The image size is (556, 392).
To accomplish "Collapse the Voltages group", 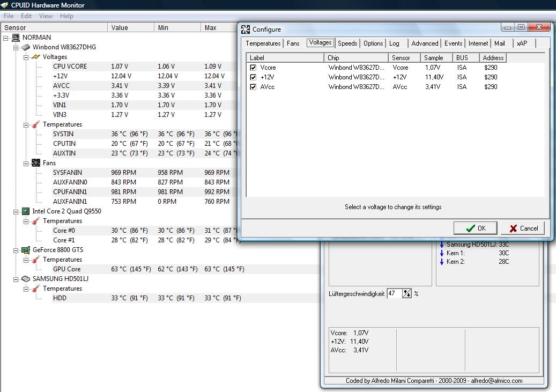I will (26, 57).
